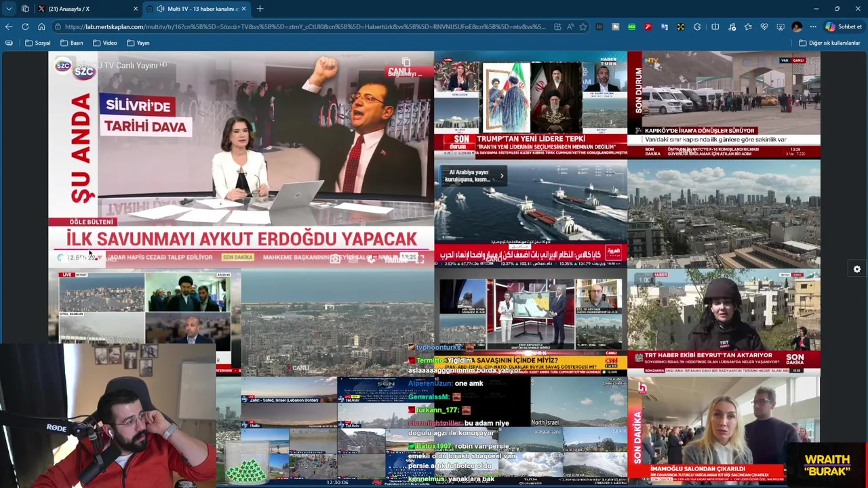The width and height of the screenshot is (868, 488).
Task: Select the Al Arabiya ships video tile
Action: pyautogui.click(x=531, y=213)
